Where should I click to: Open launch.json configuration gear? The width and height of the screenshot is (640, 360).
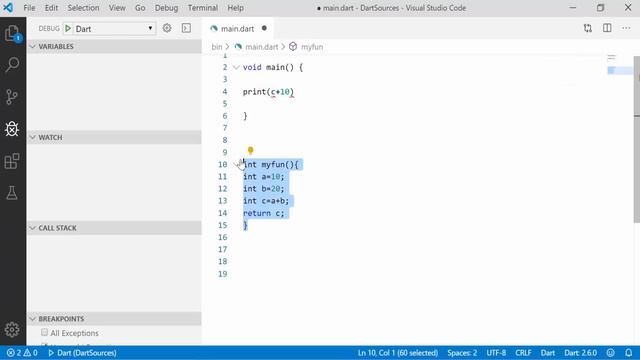[167, 28]
